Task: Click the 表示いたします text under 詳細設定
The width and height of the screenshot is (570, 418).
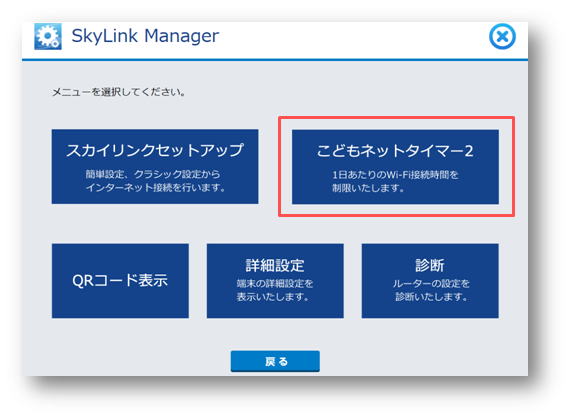Action: tap(273, 297)
